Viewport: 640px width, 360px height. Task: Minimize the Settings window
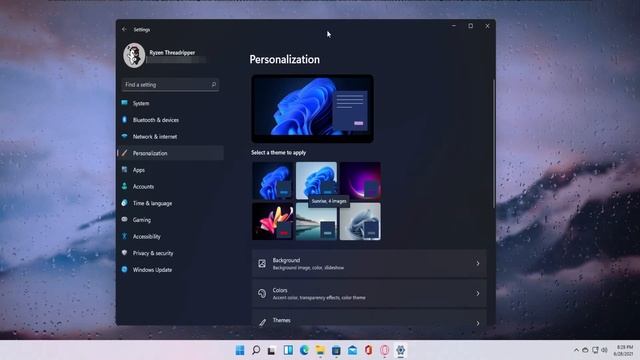454,26
